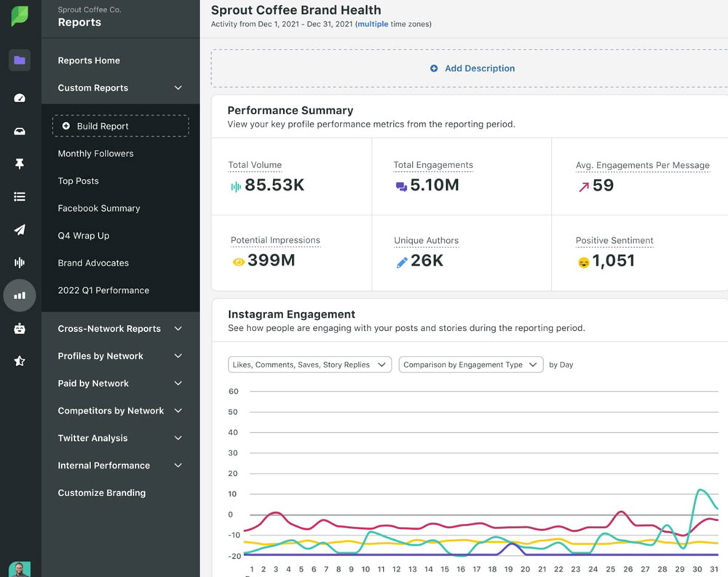Click the Performance Summary heading
The height and width of the screenshot is (577, 728).
[290, 111]
